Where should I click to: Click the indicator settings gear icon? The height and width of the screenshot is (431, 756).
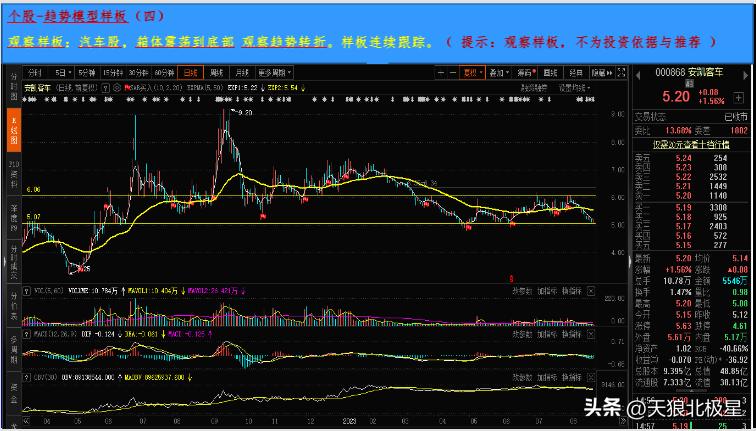(117, 88)
